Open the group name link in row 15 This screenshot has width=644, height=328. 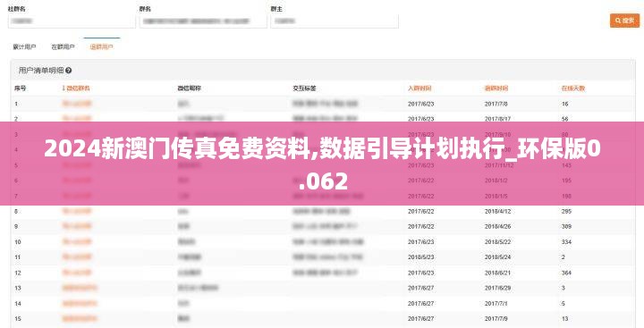coord(80,319)
